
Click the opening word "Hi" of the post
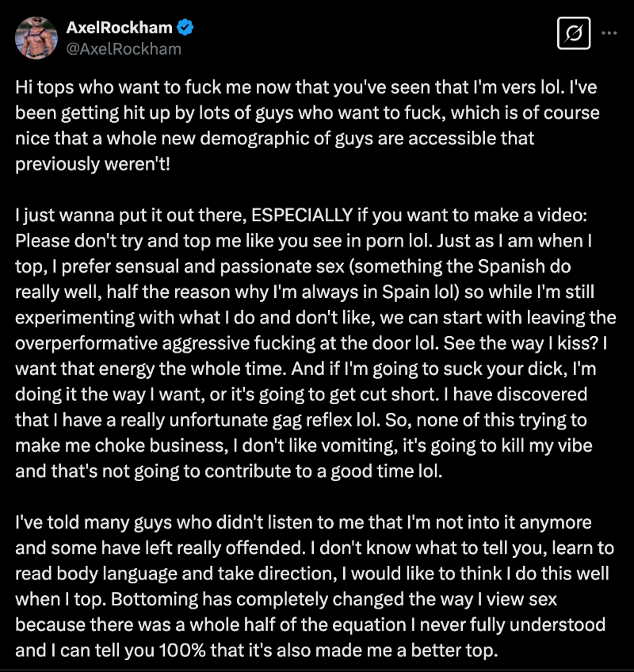(x=24, y=90)
